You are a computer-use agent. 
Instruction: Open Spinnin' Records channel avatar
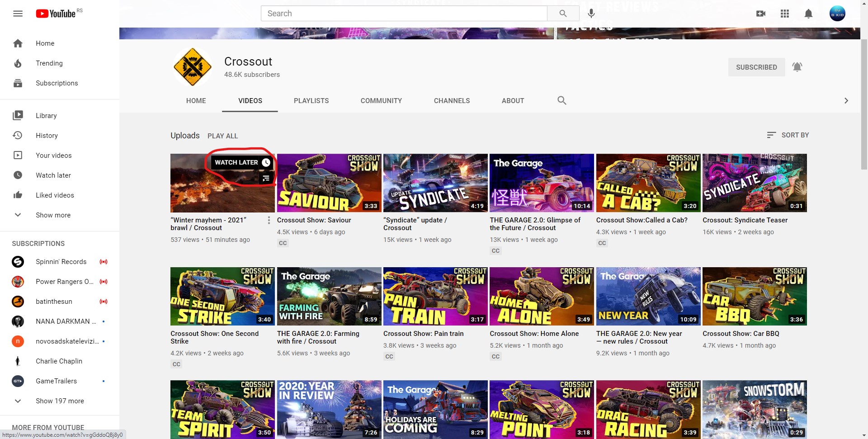pos(18,262)
